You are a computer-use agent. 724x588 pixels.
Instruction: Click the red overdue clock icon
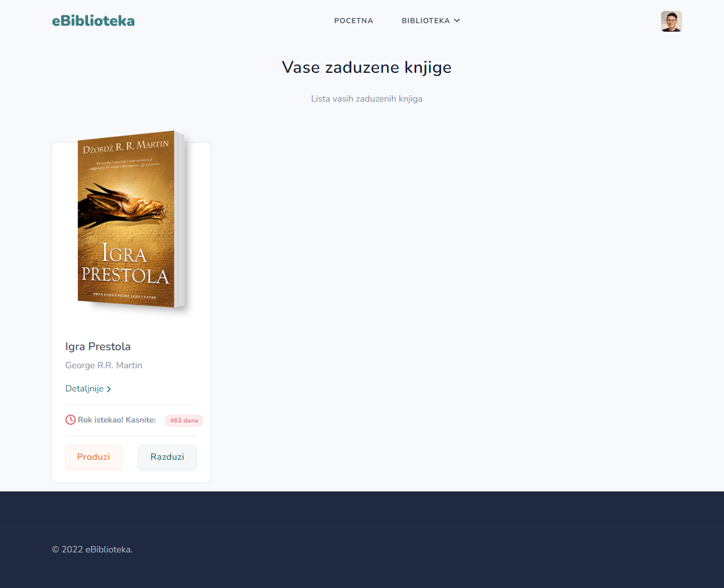coord(71,420)
